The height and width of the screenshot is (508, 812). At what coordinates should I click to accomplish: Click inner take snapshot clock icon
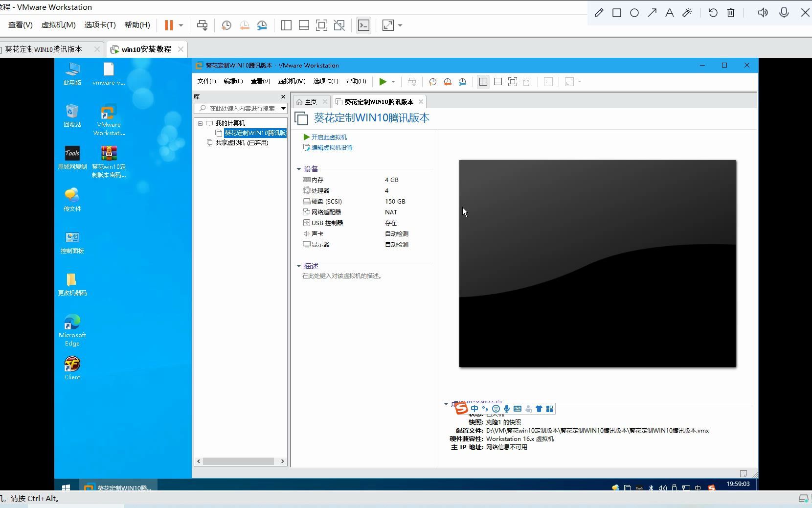pyautogui.click(x=432, y=82)
